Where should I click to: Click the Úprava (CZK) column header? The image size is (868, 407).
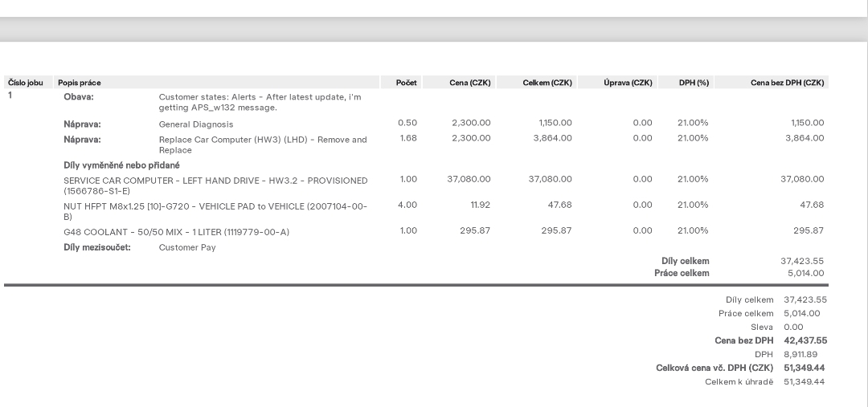click(628, 83)
